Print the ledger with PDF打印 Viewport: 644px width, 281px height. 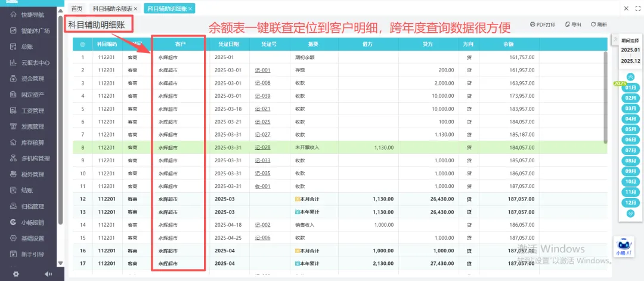coord(543,24)
